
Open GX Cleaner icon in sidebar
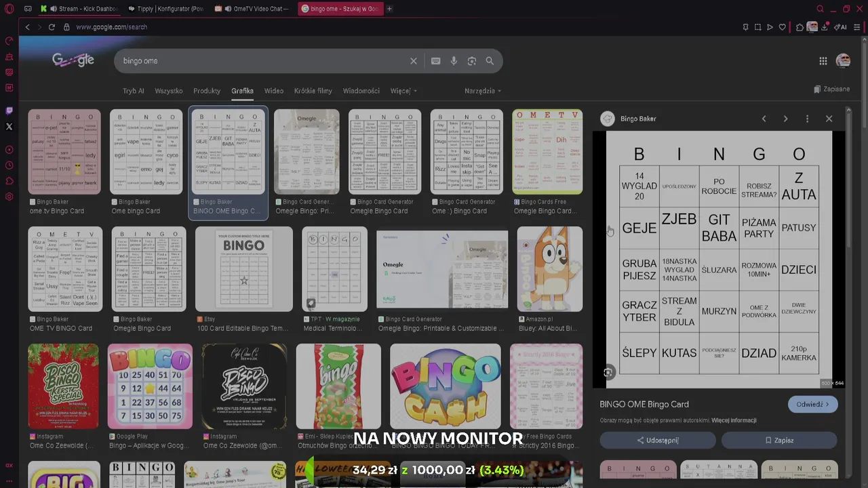[9, 56]
